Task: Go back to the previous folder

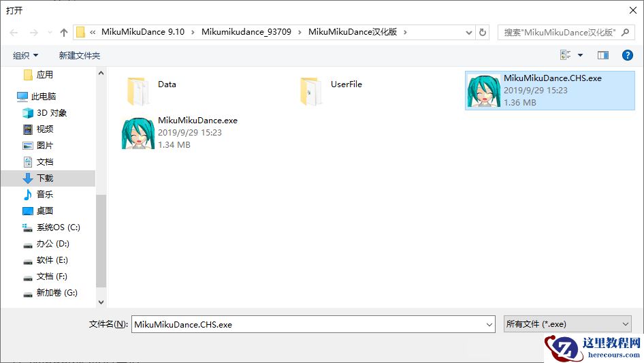Action: pyautogui.click(x=14, y=33)
